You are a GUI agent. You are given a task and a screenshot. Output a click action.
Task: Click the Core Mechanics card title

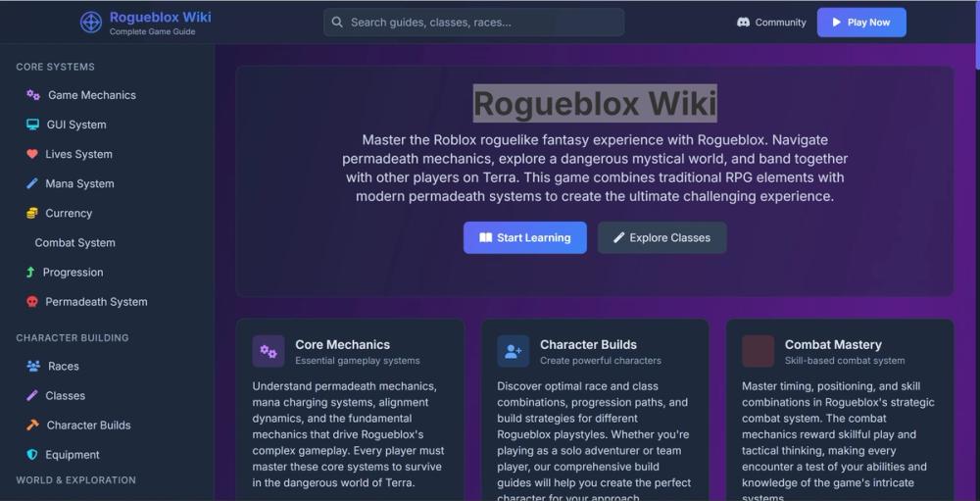[342, 345]
